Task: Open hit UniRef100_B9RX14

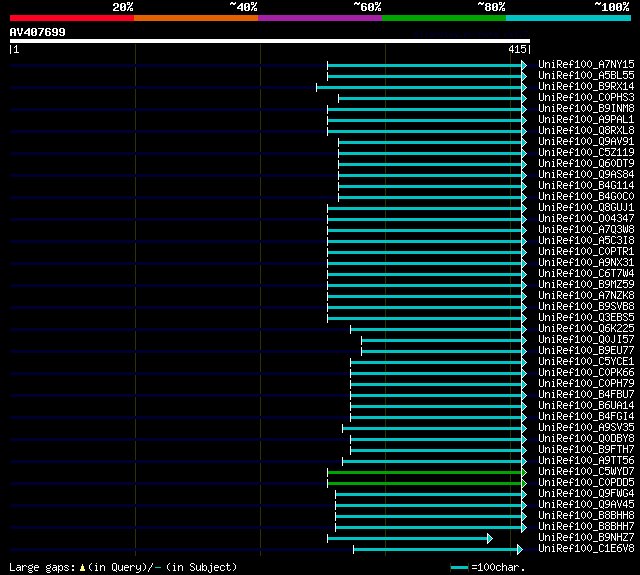Action: pos(586,87)
